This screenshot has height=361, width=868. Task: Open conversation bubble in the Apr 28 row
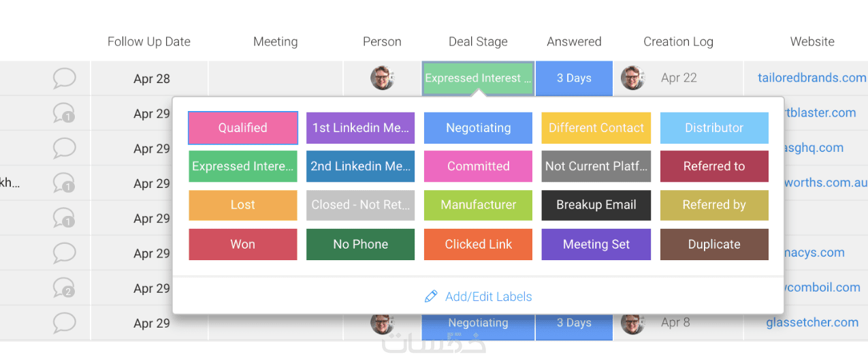pyautogui.click(x=64, y=78)
